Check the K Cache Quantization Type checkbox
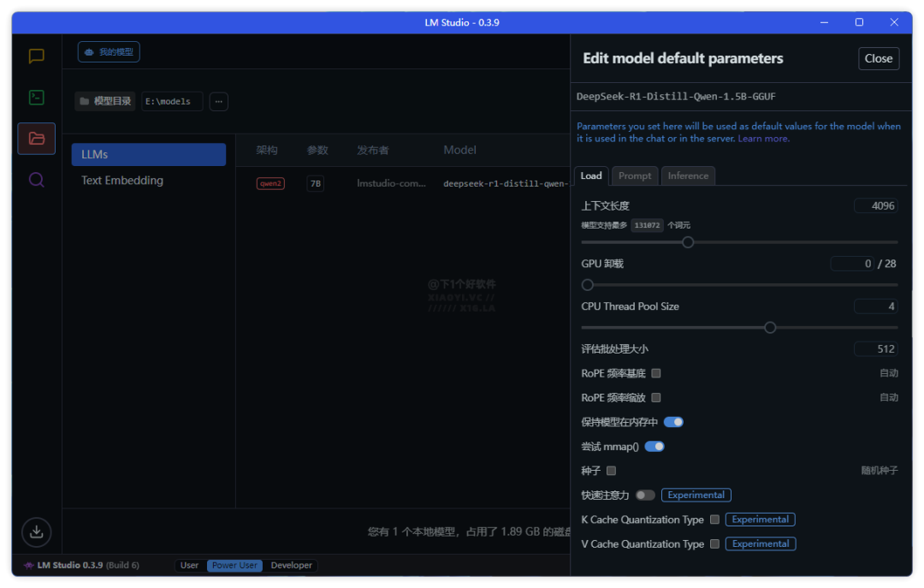 pyautogui.click(x=714, y=520)
